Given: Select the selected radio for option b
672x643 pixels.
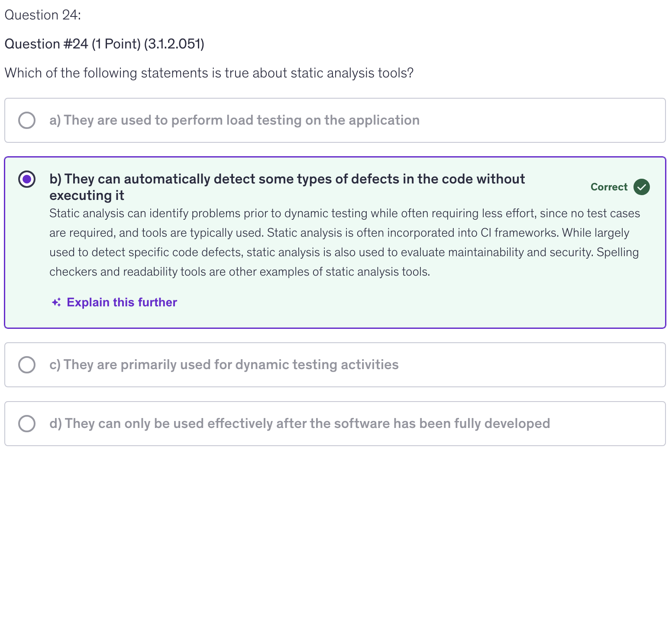Looking at the screenshot, I should [x=27, y=179].
